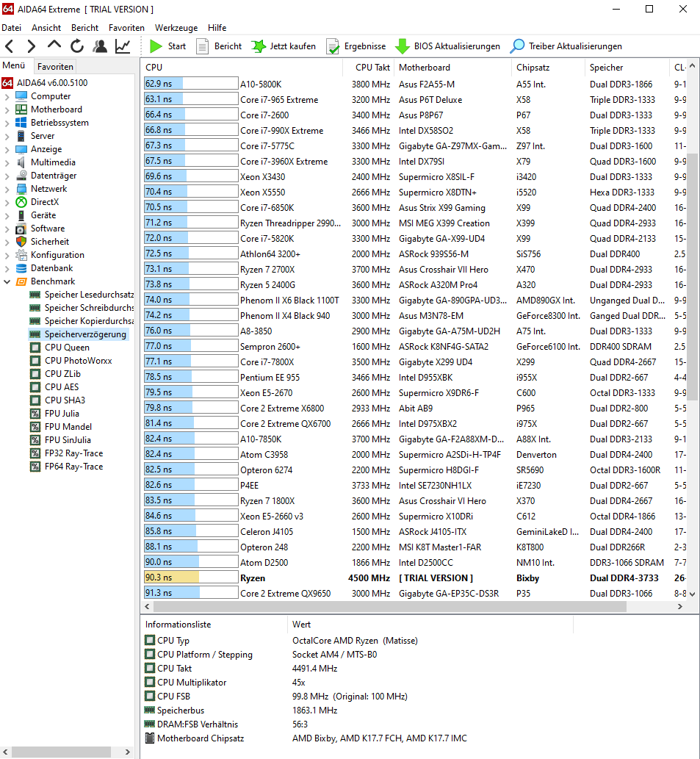The height and width of the screenshot is (759, 700).
Task: Select the DirectX Xbox icon in the tree
Action: tap(21, 202)
